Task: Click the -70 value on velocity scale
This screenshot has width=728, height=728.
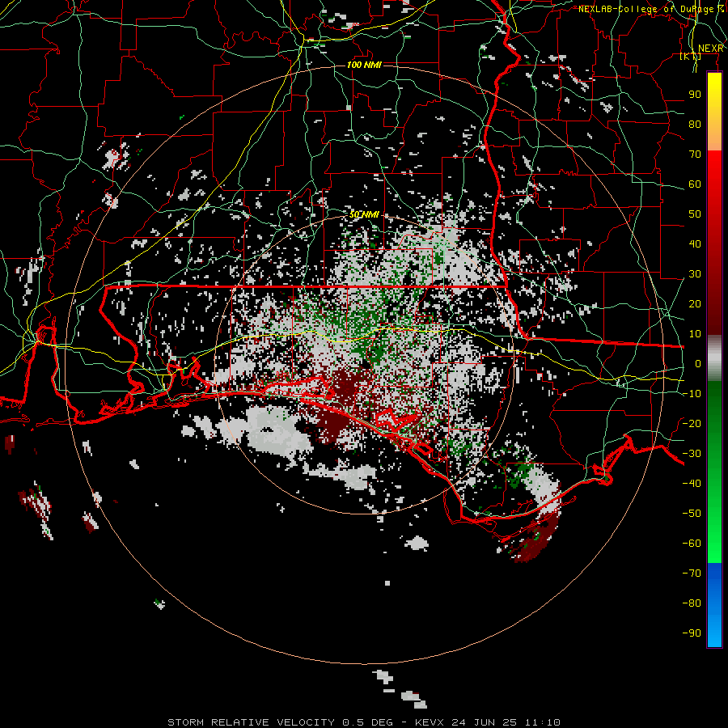Action: tap(692, 574)
